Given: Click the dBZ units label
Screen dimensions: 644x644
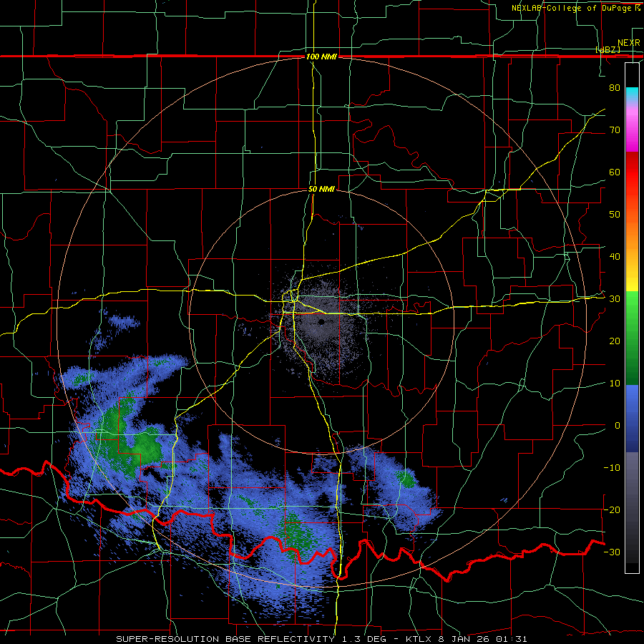Looking at the screenshot, I should coord(608,50).
